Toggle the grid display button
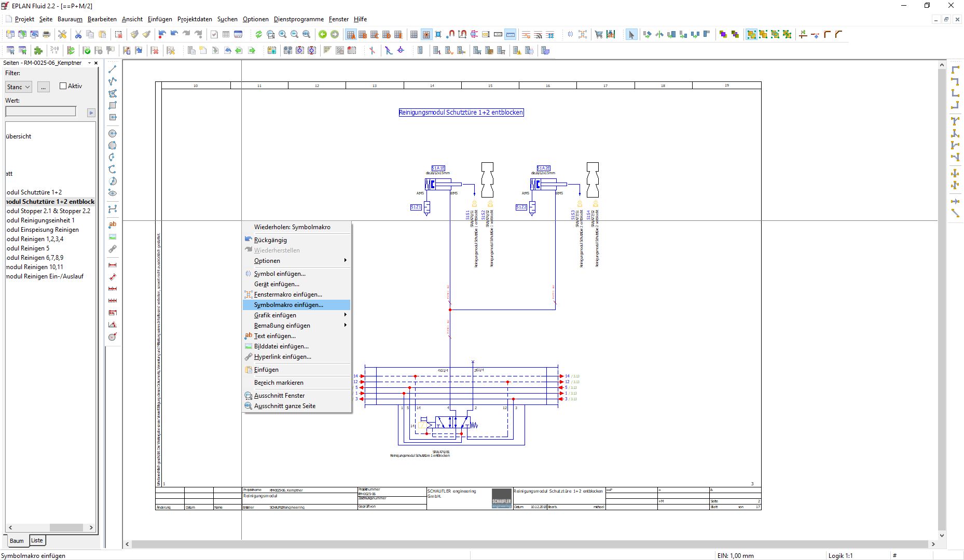The image size is (964, 560). pos(414,34)
